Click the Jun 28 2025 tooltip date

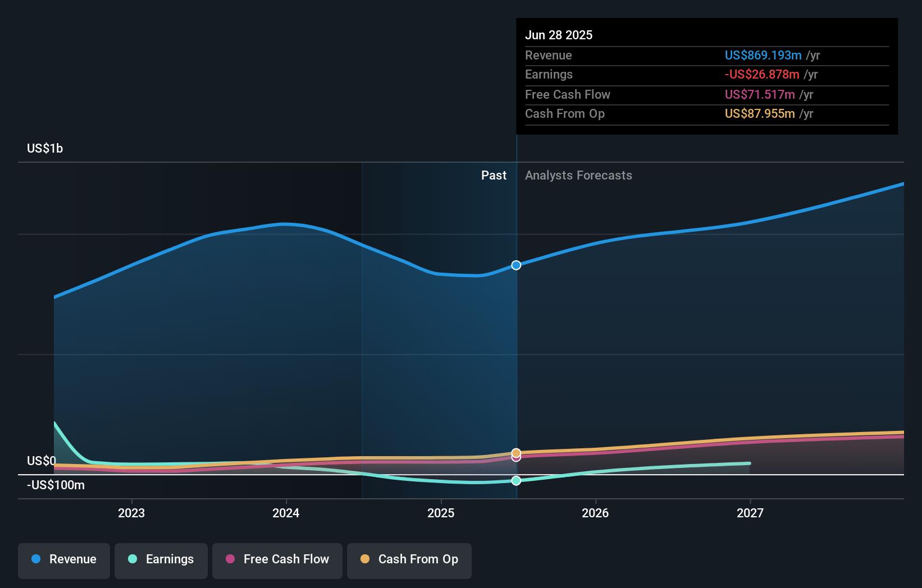click(559, 35)
